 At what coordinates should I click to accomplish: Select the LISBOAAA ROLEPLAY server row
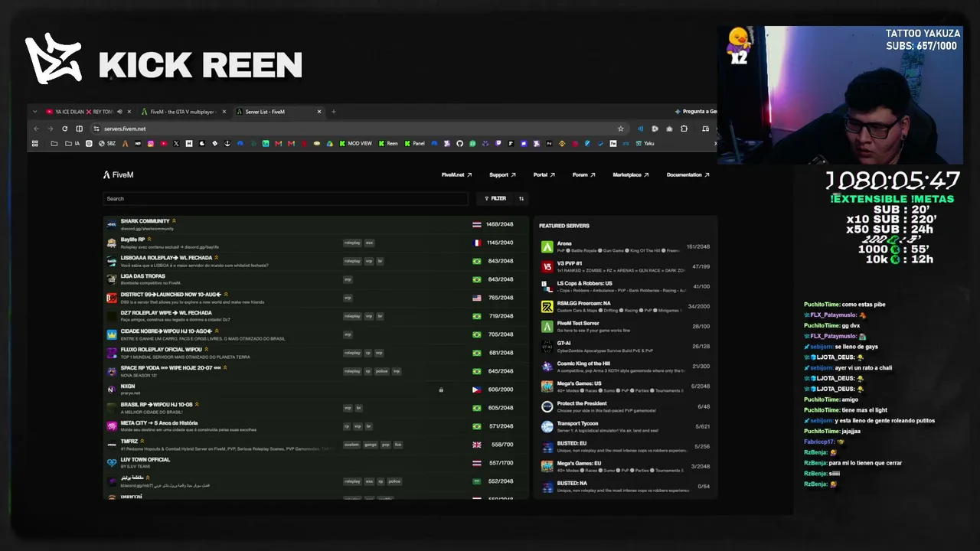tap(315, 261)
